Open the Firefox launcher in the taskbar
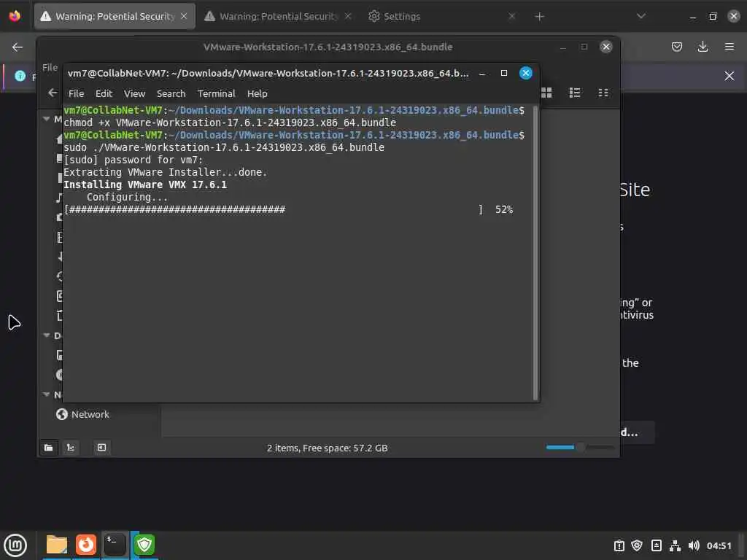Image resolution: width=747 pixels, height=560 pixels. click(86, 545)
